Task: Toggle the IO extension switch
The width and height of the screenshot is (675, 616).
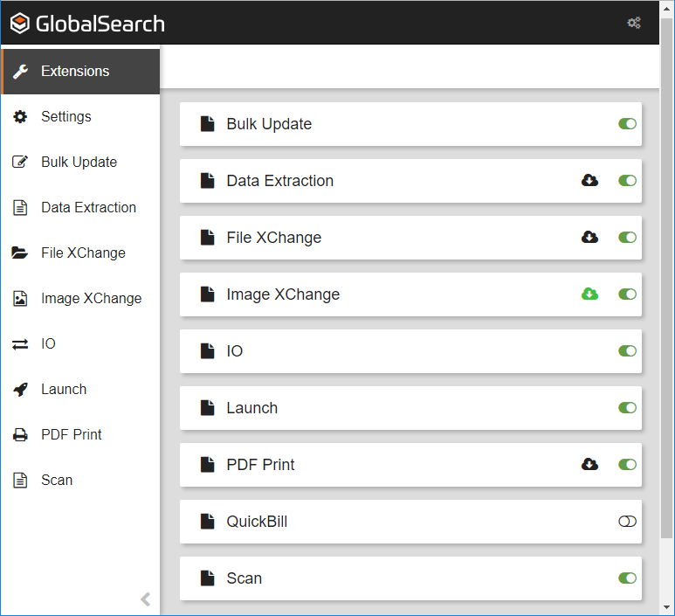Action: (627, 351)
